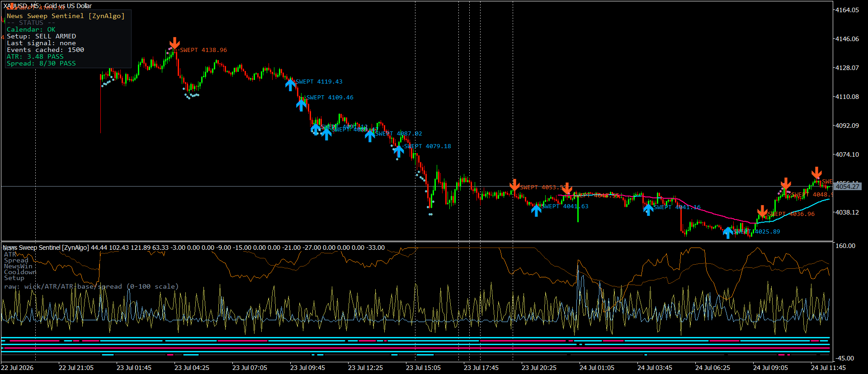Select the blue up arrow beside SWEPT 4041.63

tap(536, 210)
